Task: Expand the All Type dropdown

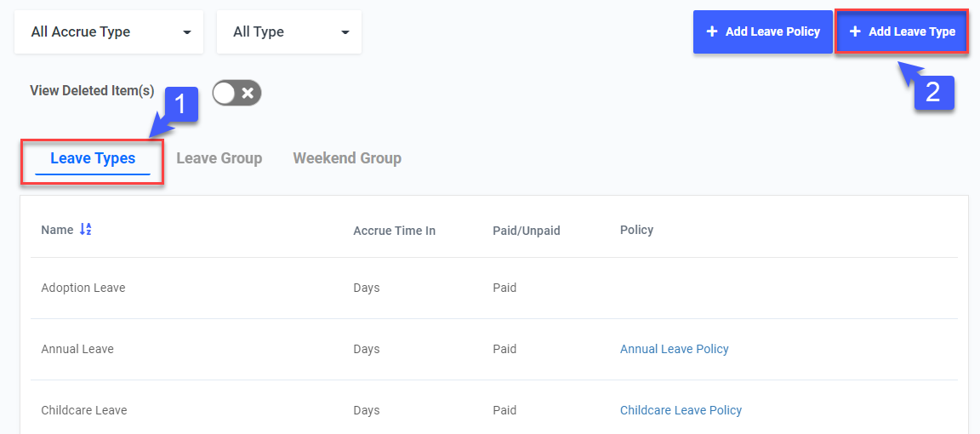Action: coord(289,32)
